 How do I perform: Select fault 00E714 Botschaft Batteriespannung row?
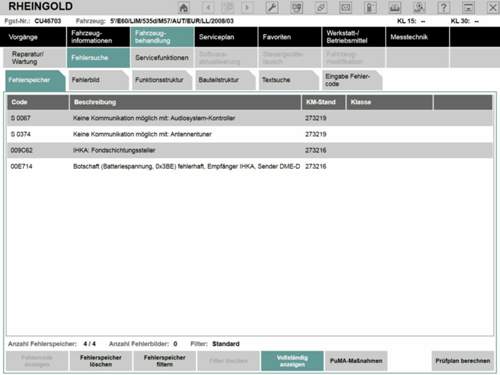tap(250, 166)
